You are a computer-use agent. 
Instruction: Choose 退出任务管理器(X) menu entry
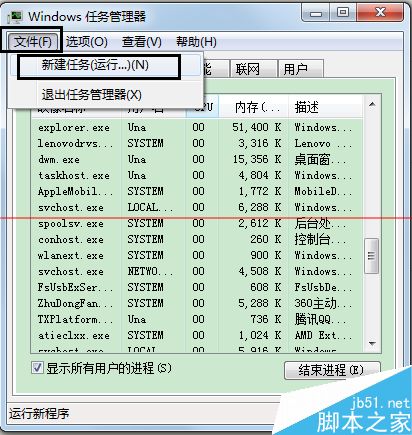coord(105,95)
